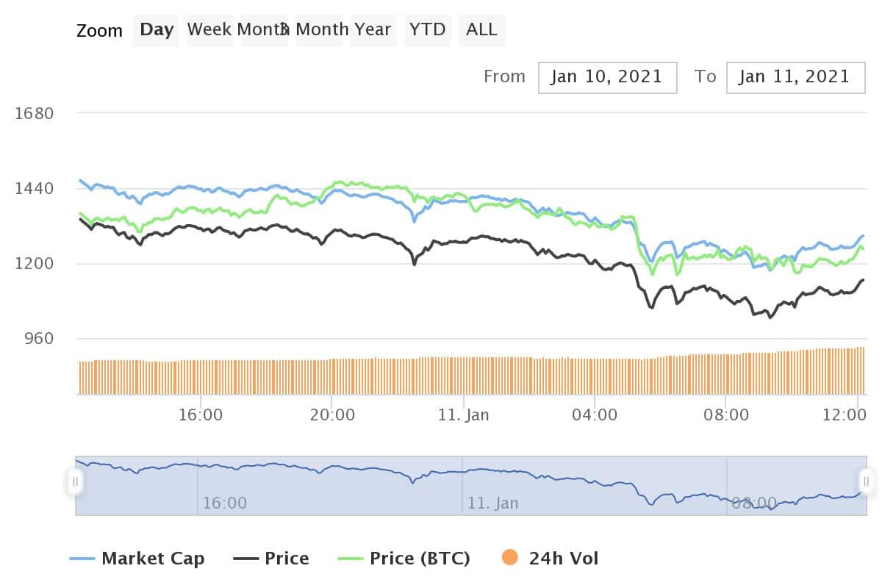Click the orange 24h Vol legend dot

[x=510, y=559]
